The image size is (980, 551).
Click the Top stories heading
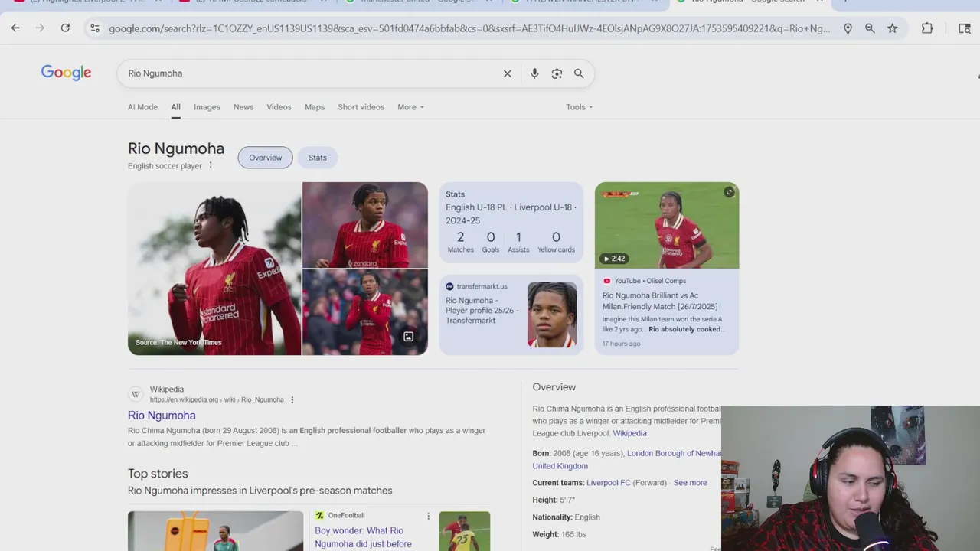tap(158, 474)
